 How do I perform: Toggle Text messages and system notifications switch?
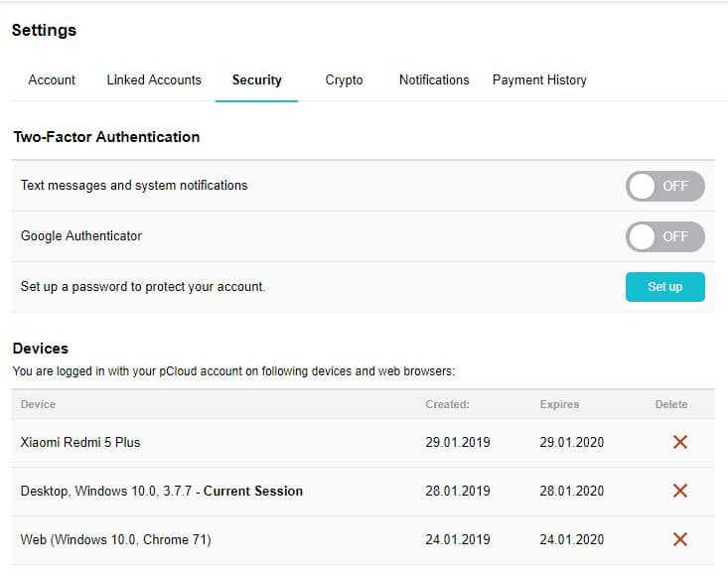664,186
